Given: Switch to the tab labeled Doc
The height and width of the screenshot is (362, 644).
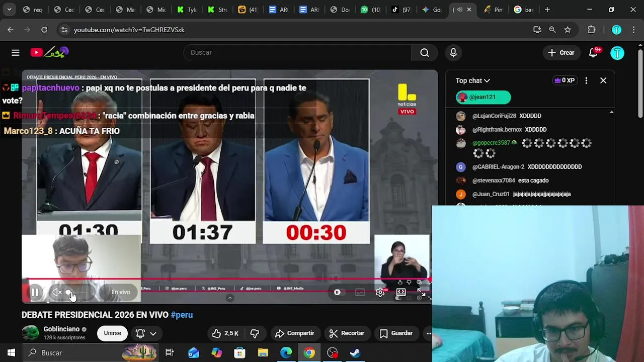Looking at the screenshot, I should 340,10.
